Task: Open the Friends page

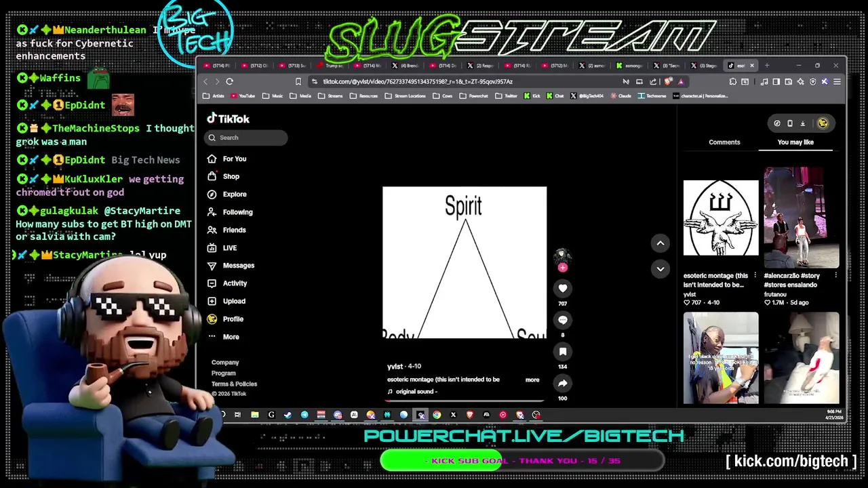Action: (x=226, y=230)
